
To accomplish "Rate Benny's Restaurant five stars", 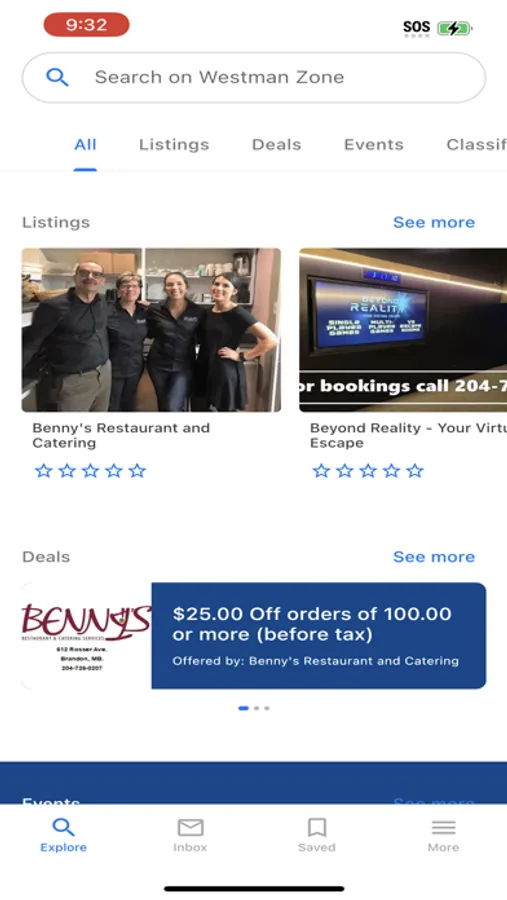I will pyautogui.click(x=137, y=471).
